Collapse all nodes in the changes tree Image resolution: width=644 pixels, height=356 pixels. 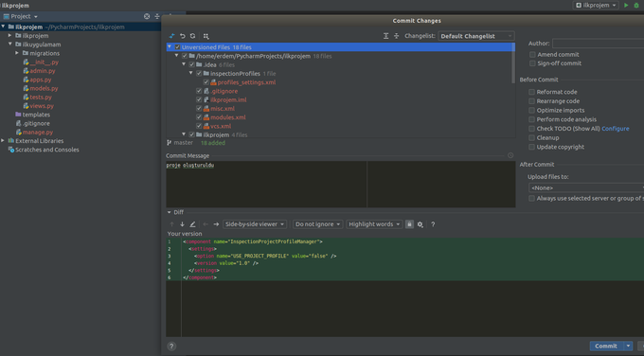pos(396,36)
